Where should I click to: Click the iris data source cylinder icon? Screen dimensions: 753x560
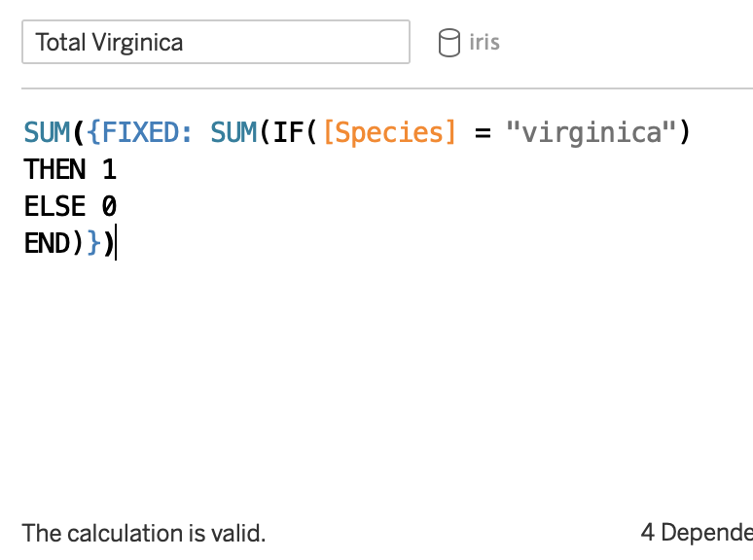[448, 43]
